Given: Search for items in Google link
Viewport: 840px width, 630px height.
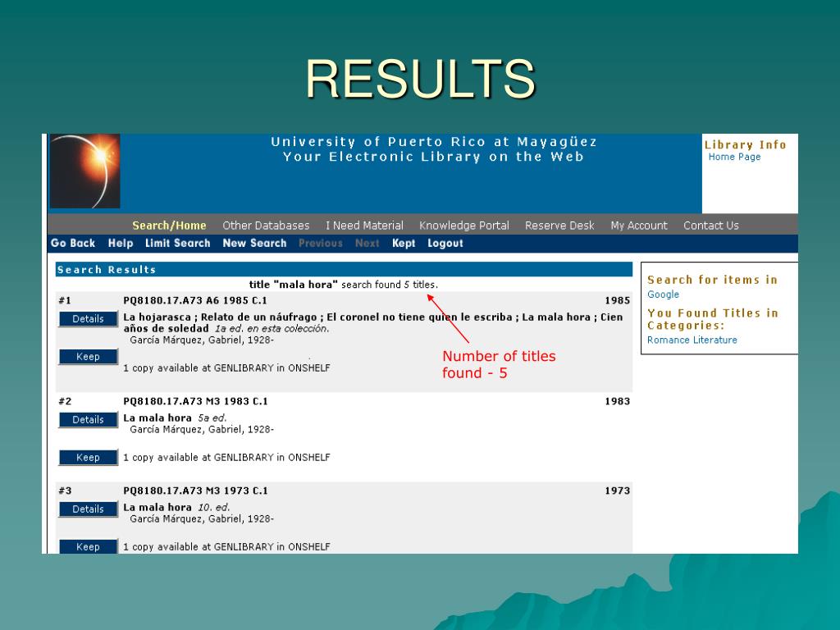Looking at the screenshot, I should (x=663, y=294).
